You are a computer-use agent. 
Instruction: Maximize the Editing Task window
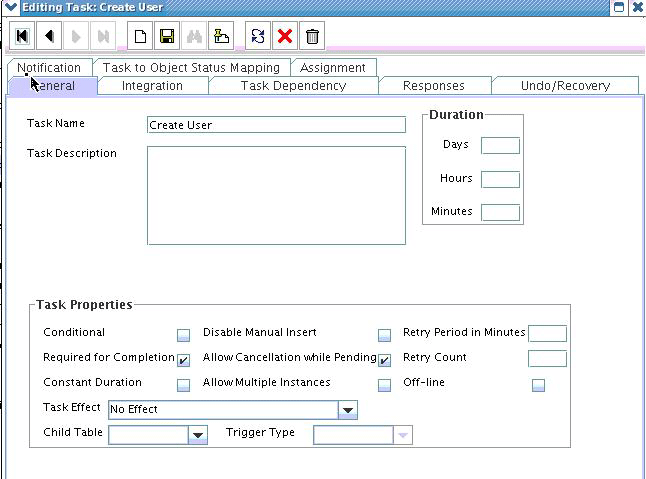(x=619, y=7)
